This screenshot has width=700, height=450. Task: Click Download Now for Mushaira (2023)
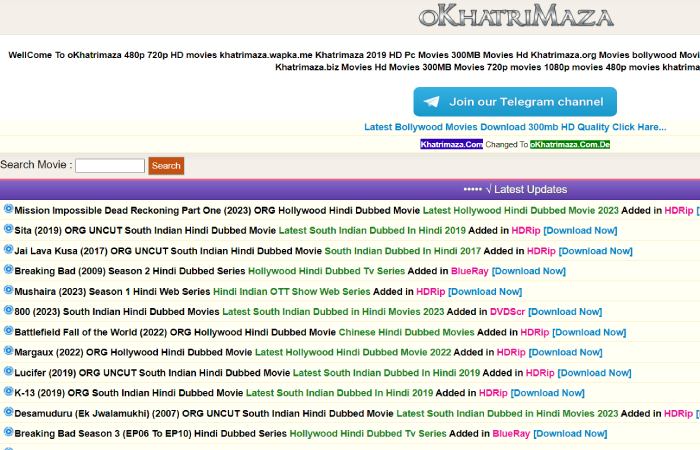[485, 292]
